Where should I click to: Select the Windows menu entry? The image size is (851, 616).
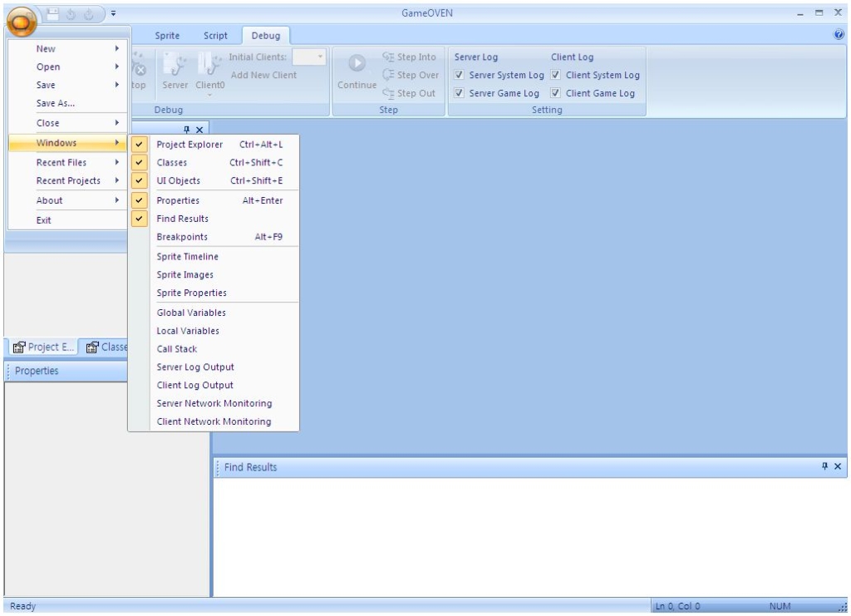[68, 143]
